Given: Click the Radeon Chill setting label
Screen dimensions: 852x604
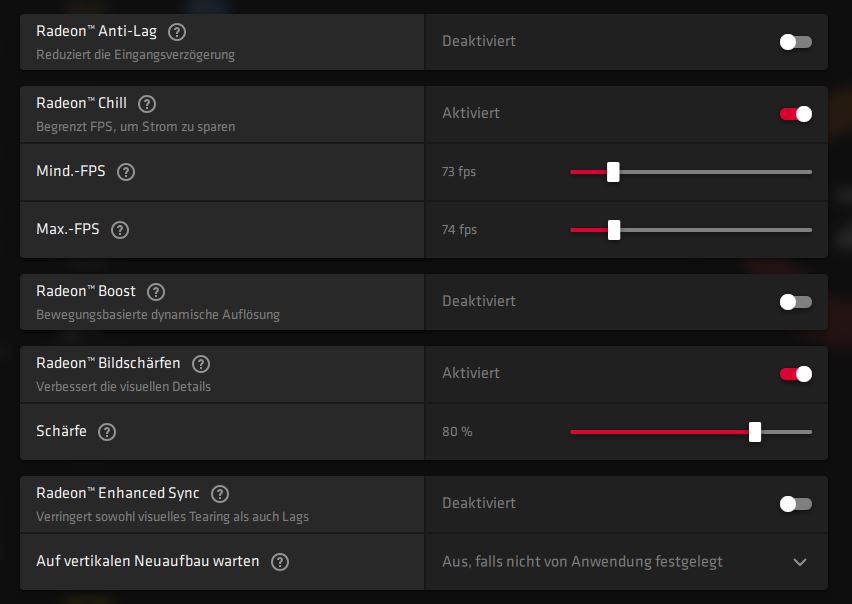Looking at the screenshot, I should [84, 103].
